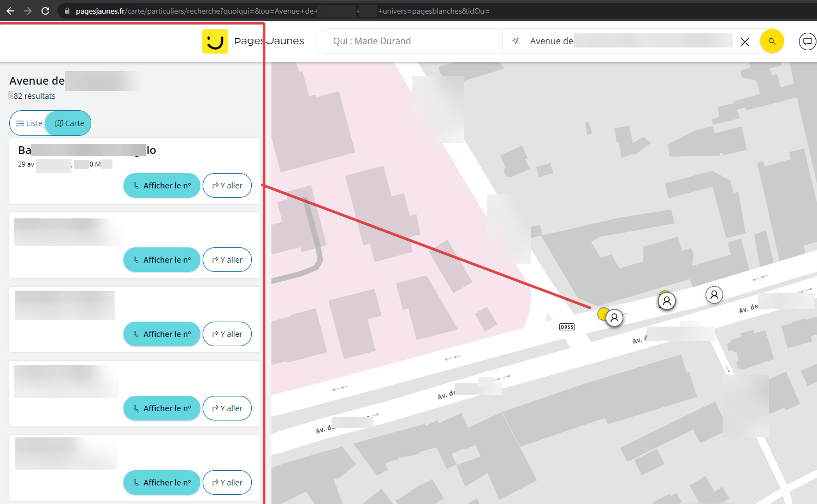Go back with the browser back arrow
817x504 pixels.
click(x=10, y=11)
